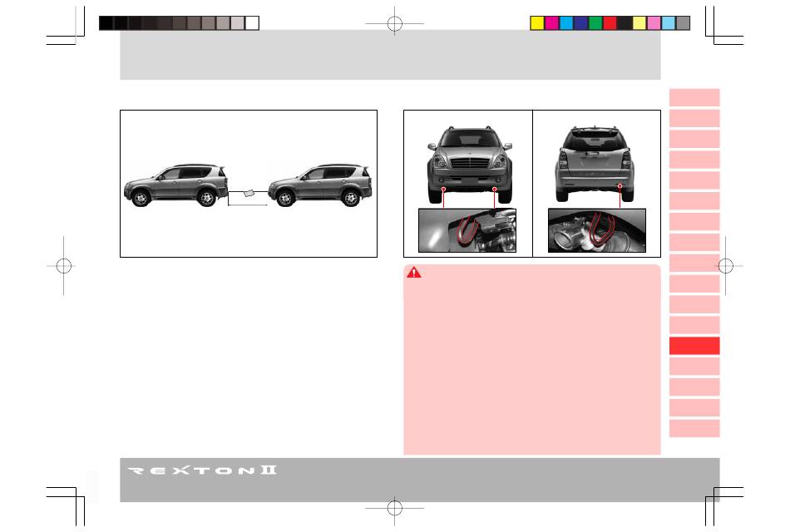The height and width of the screenshot is (532, 790).
Task: Click the REXTON II logo
Action: tap(202, 470)
